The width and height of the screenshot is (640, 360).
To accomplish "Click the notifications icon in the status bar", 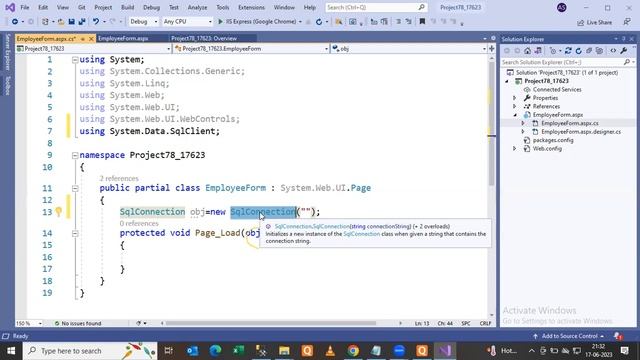I will (618, 336).
